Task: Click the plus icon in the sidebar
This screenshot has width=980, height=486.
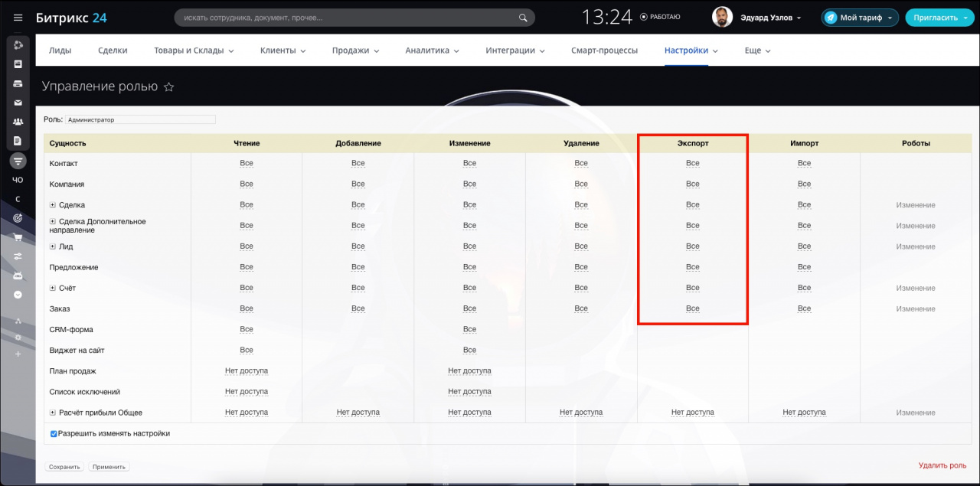Action: tap(18, 354)
